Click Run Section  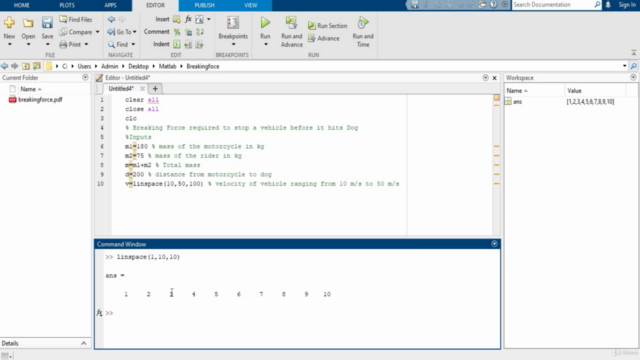point(327,25)
